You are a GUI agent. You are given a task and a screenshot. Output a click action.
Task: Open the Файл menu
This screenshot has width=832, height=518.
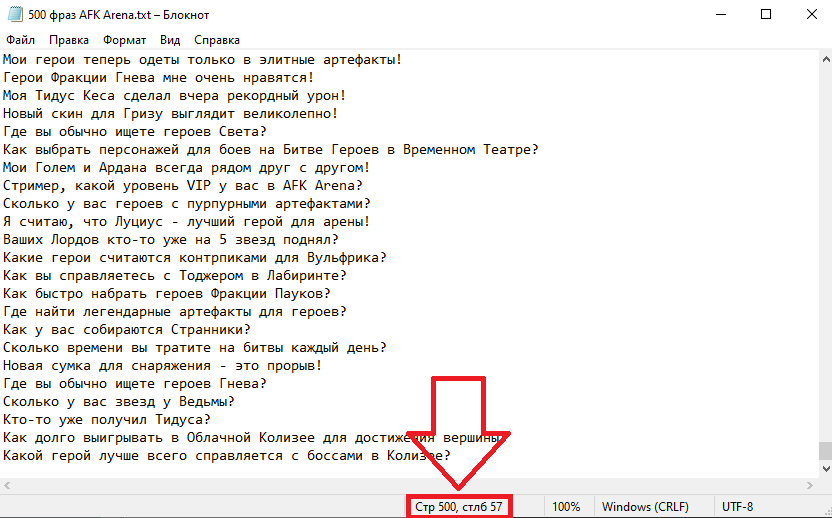pos(20,40)
